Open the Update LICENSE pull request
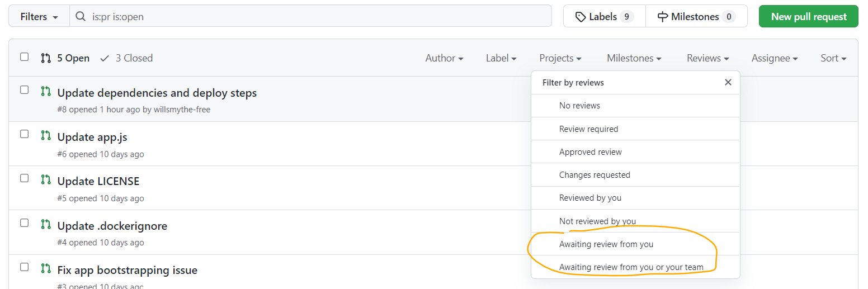Image resolution: width=868 pixels, height=289 pixels. [x=98, y=181]
